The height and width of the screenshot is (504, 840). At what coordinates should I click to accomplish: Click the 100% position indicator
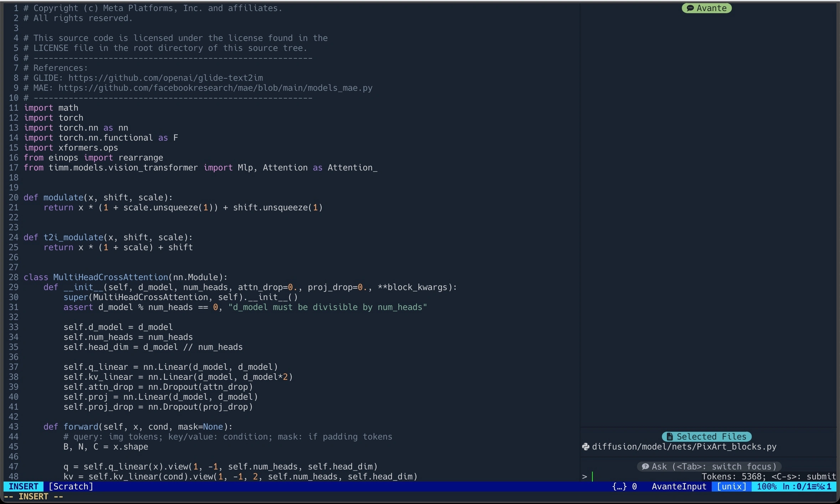(x=767, y=487)
